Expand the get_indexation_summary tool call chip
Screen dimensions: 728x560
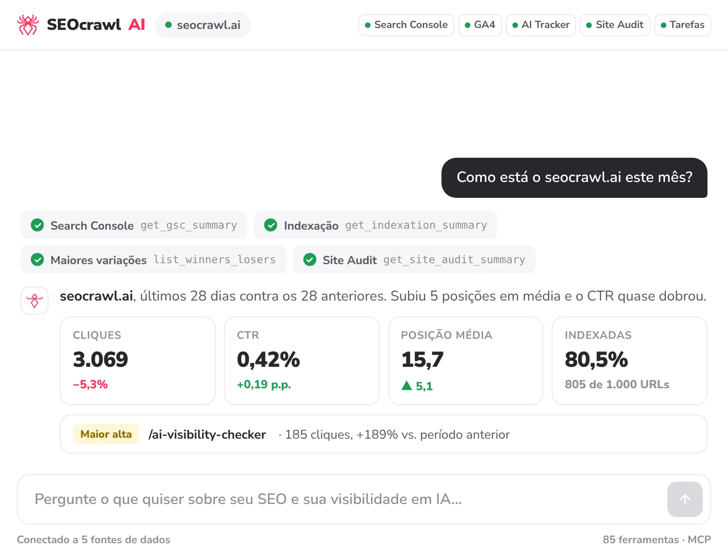point(376,225)
